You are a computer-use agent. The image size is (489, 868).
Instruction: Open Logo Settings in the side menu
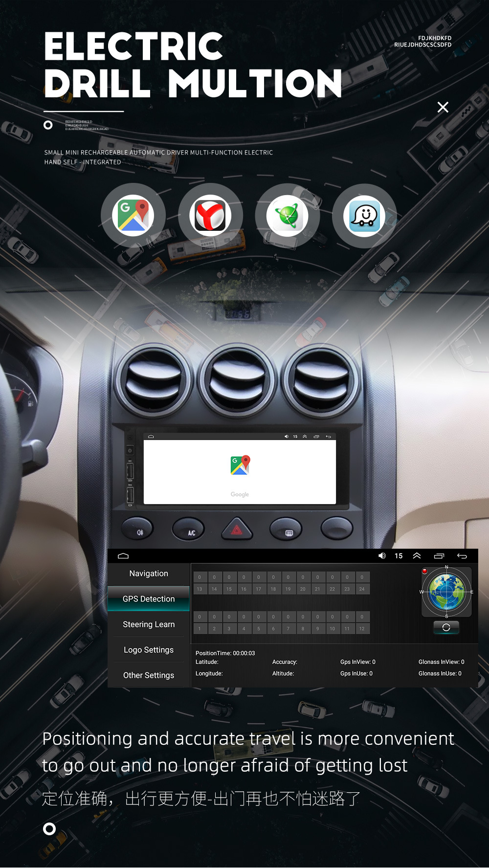coord(149,650)
